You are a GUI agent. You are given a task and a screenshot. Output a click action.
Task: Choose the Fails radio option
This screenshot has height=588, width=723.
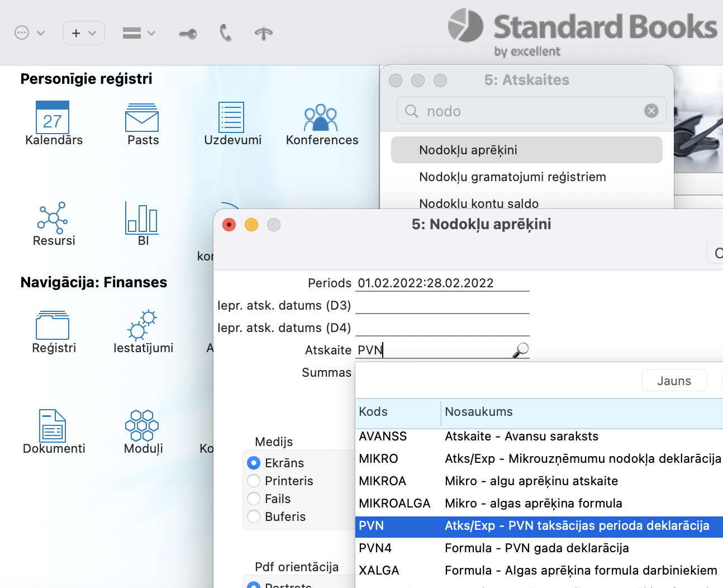tap(254, 499)
